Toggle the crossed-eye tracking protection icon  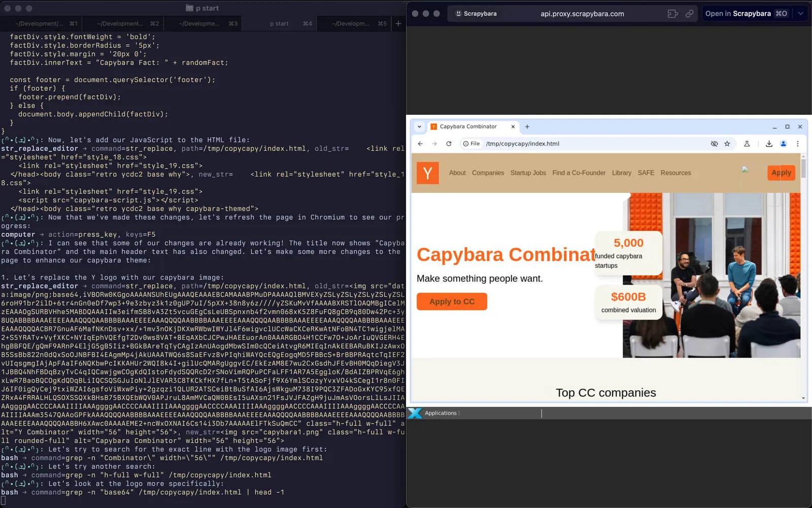(x=714, y=144)
